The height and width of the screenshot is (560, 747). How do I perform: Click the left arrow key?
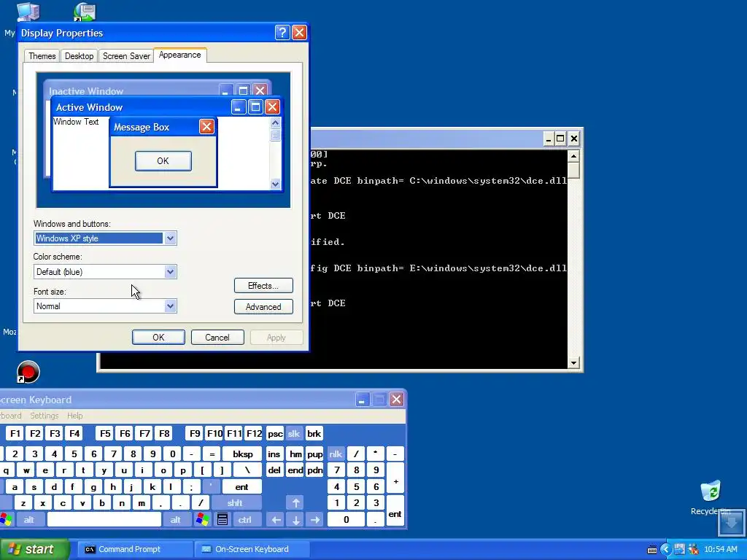pyautogui.click(x=276, y=519)
